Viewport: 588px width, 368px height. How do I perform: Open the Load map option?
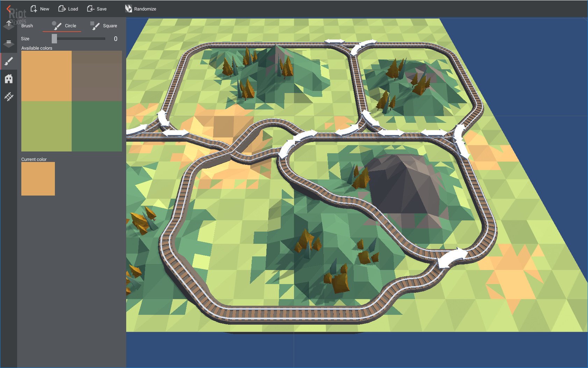pyautogui.click(x=63, y=8)
